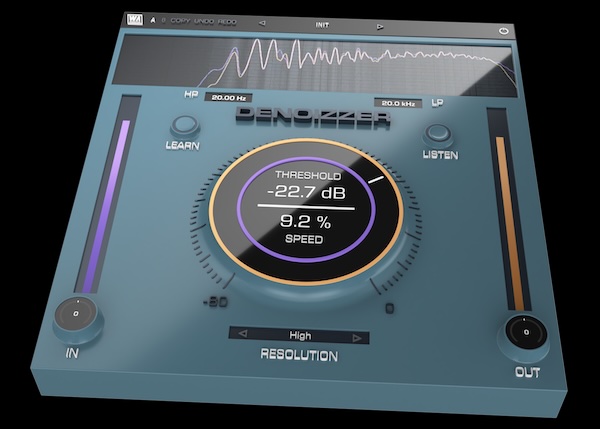
Task: Toggle the LISTEN button
Action: point(438,135)
